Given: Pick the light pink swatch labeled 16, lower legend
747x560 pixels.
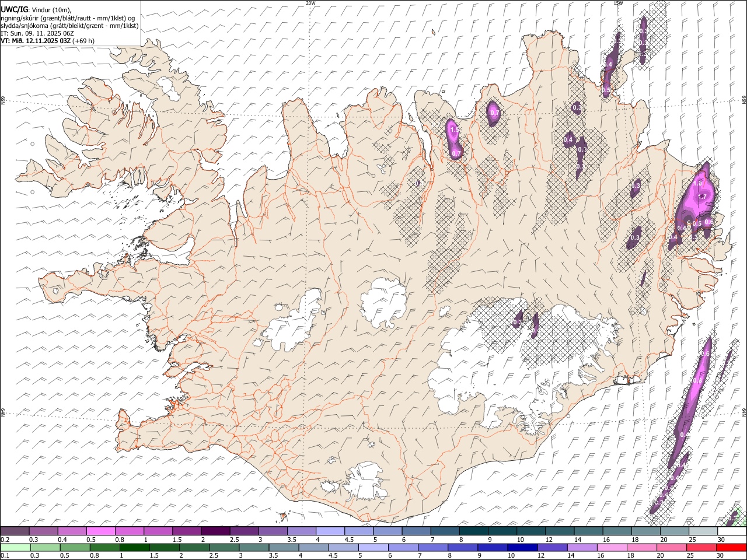Looking at the screenshot, I should pyautogui.click(x=612, y=547).
